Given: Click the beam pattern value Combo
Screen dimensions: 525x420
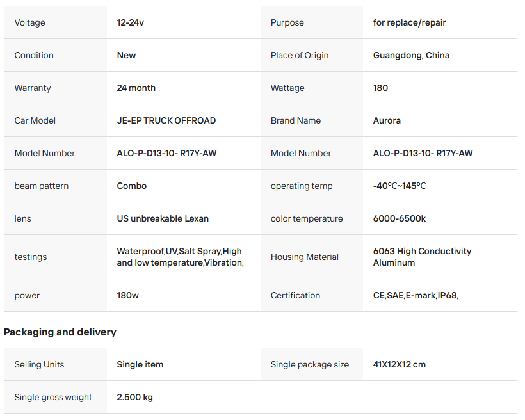Looking at the screenshot, I should (132, 186).
